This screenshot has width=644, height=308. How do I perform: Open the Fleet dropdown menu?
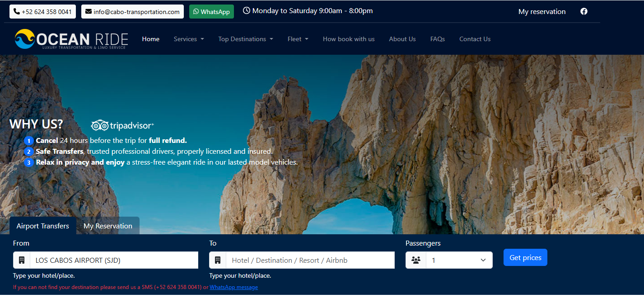(x=298, y=39)
